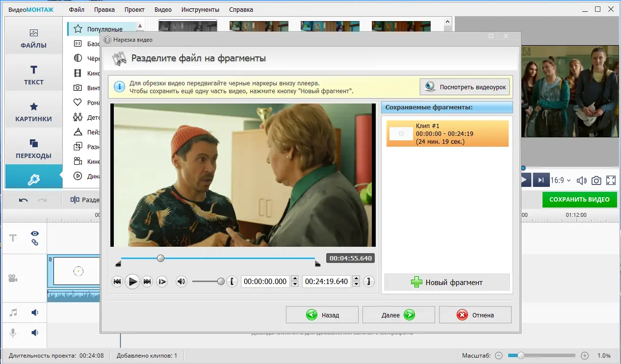
Task: Proceed with the Далее button
Action: [x=398, y=315]
